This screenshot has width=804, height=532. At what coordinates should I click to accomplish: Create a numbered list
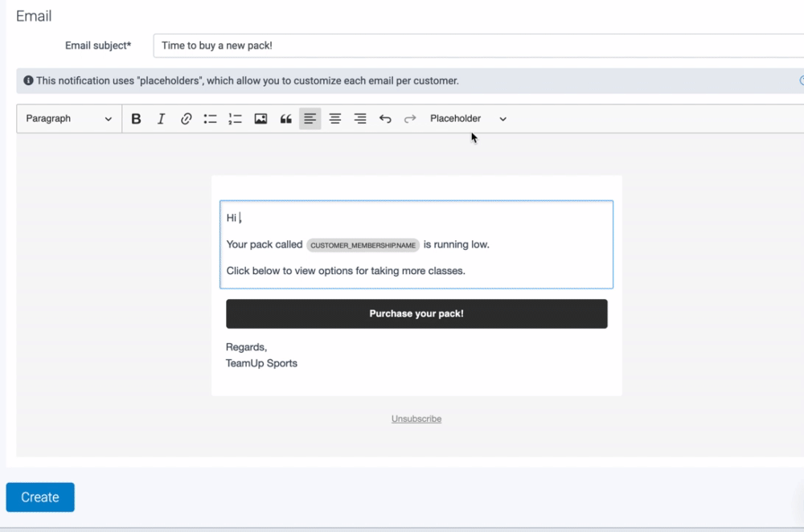point(236,119)
